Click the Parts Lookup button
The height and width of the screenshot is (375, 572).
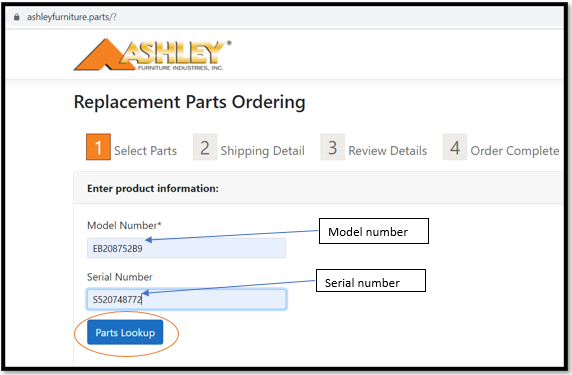click(x=125, y=332)
